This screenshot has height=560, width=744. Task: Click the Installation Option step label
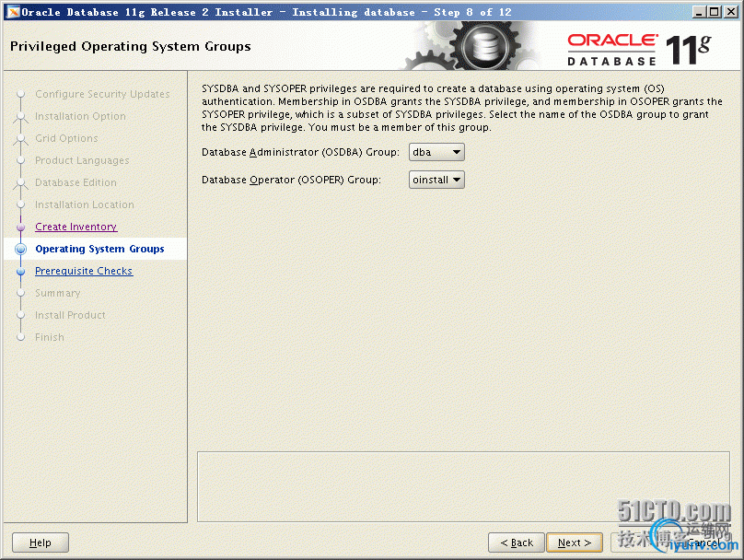[x=80, y=116]
